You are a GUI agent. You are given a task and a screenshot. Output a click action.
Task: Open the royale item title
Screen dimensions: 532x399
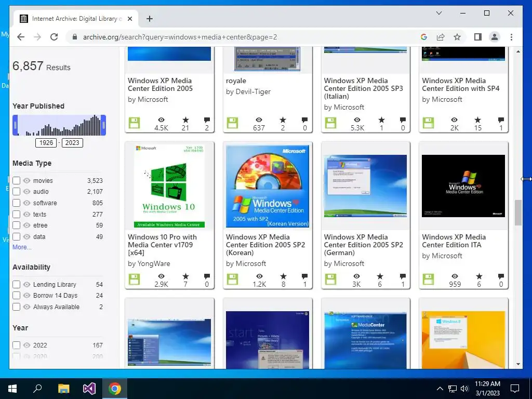click(x=236, y=81)
